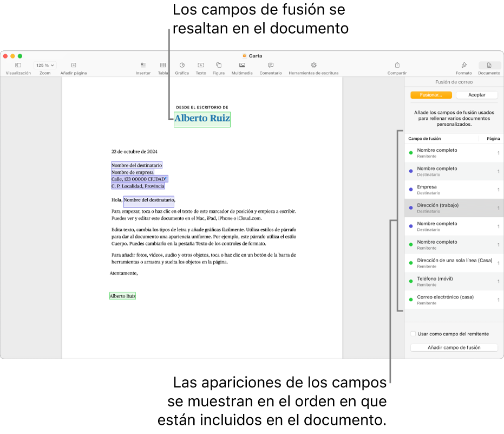504x434 pixels.
Task: Open Herramientas de escritura tools
Action: point(314,66)
